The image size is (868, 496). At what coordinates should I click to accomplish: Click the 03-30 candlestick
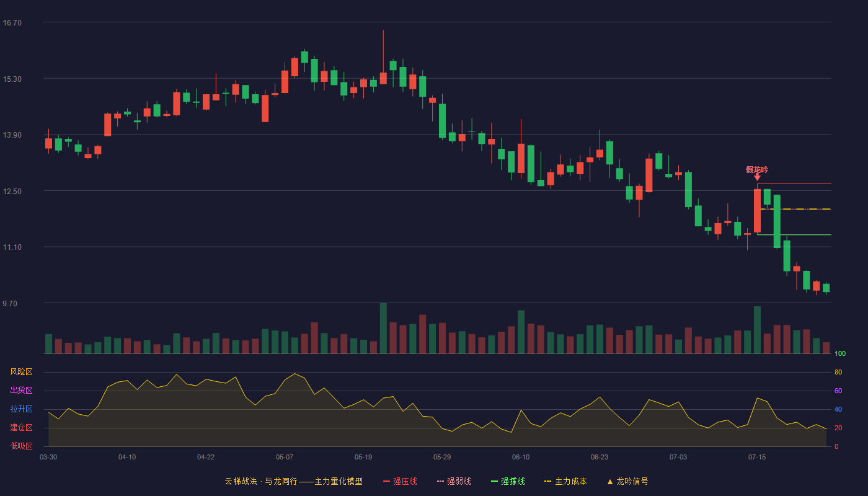(48, 143)
